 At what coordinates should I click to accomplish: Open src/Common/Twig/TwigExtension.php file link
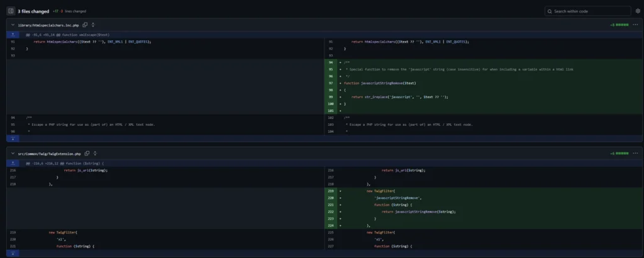click(x=49, y=154)
